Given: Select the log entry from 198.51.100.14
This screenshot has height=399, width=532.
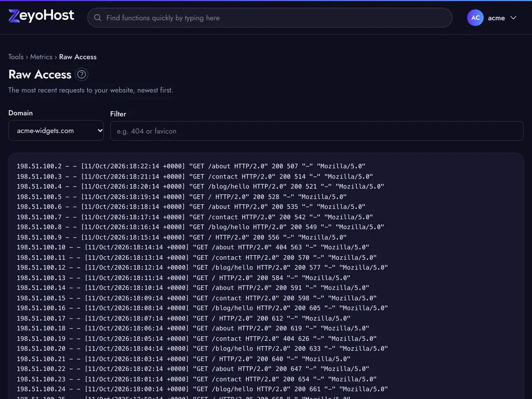Looking at the screenshot, I should click(193, 288).
